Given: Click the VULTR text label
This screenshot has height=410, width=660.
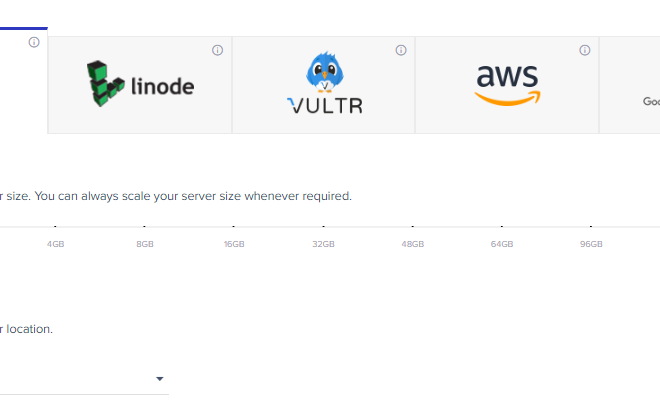Looking at the screenshot, I should (x=325, y=106).
